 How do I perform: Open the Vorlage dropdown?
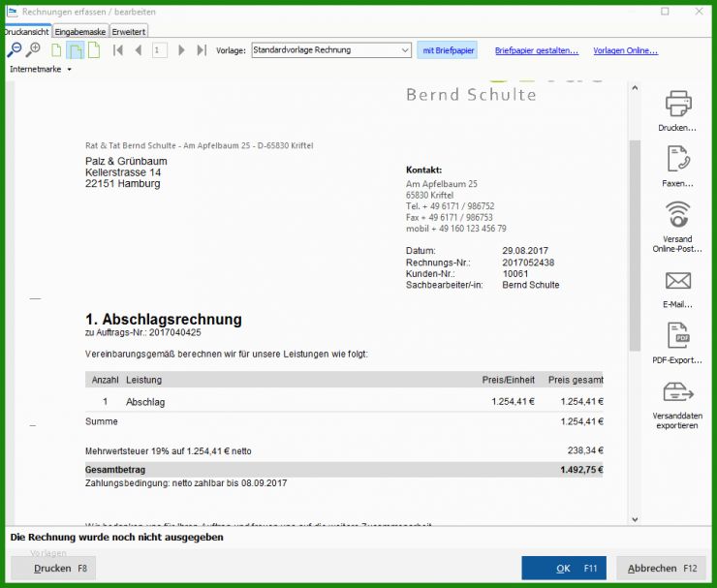click(331, 49)
